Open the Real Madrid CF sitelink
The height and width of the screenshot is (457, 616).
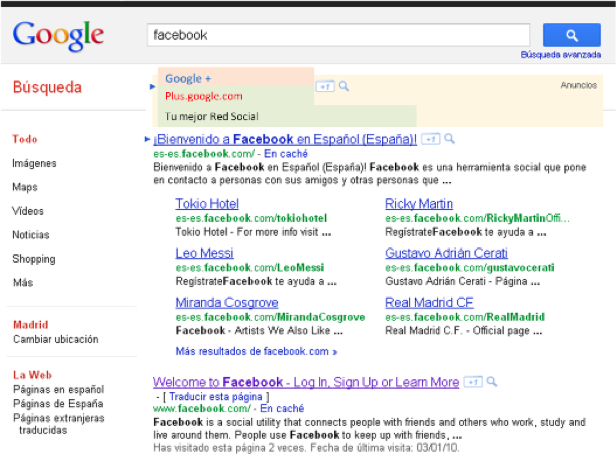pyautogui.click(x=429, y=303)
